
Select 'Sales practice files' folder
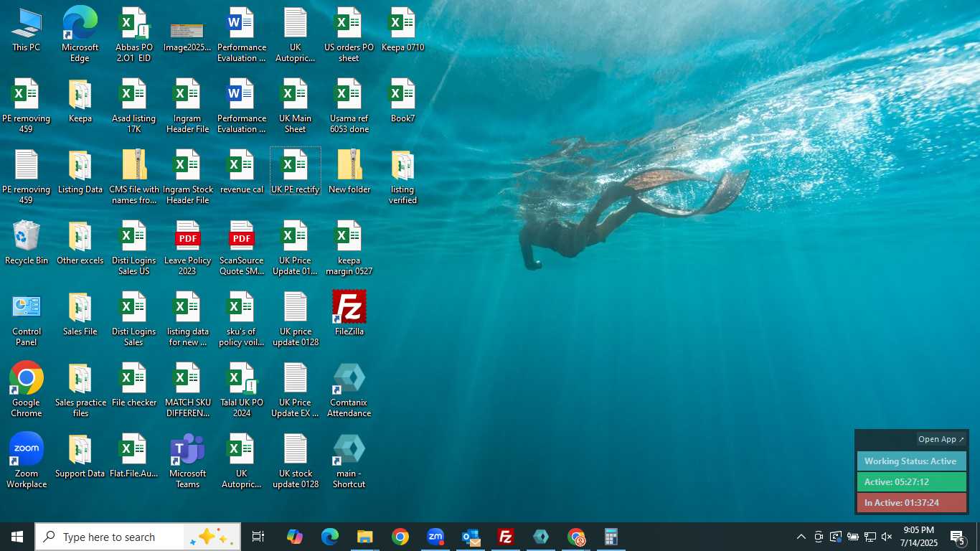(80, 390)
